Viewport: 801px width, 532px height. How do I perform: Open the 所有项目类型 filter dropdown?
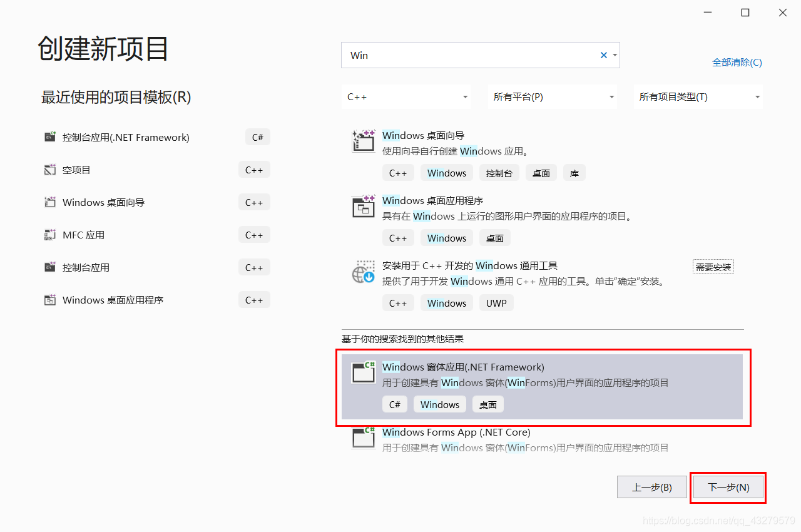pos(698,97)
